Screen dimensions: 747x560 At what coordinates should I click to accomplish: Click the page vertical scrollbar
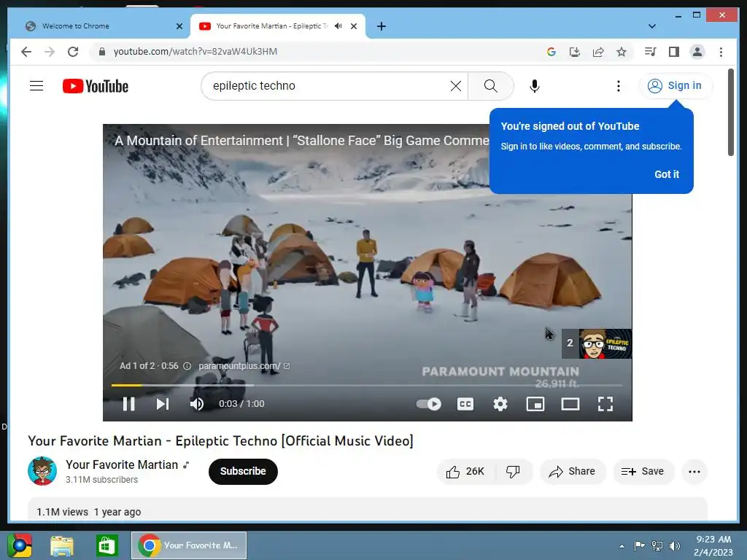click(x=731, y=112)
